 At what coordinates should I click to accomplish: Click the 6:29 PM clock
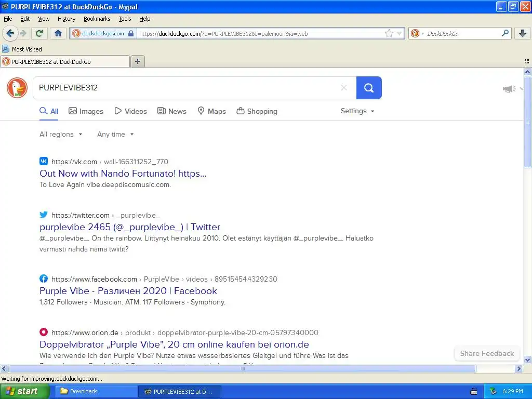(513, 391)
